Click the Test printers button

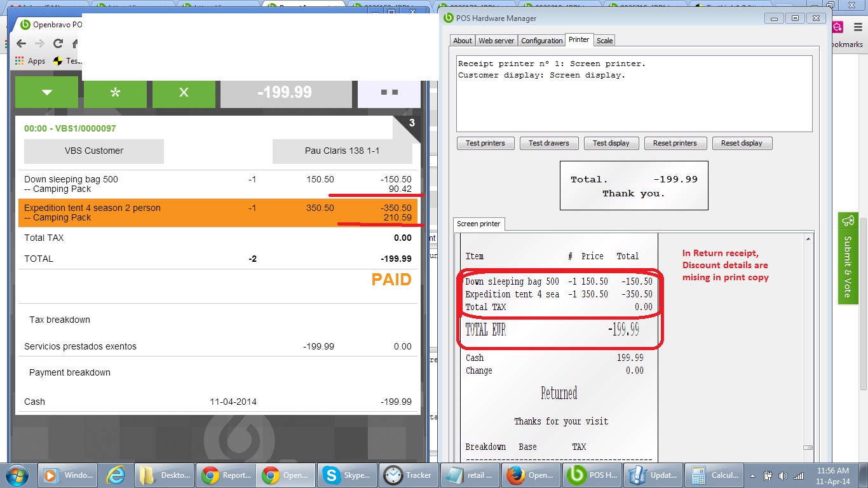click(x=485, y=143)
